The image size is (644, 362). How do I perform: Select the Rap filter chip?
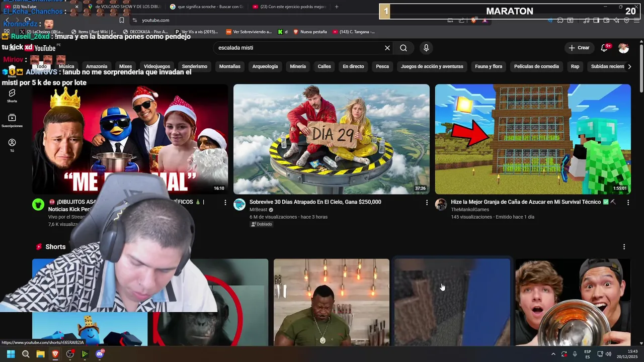(575, 66)
